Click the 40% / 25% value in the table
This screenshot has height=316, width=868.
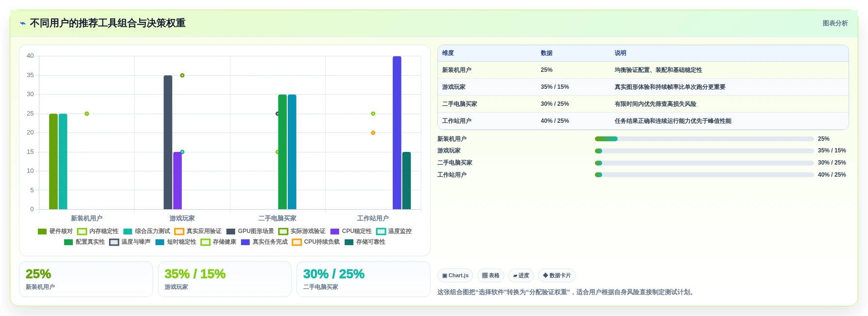click(555, 121)
